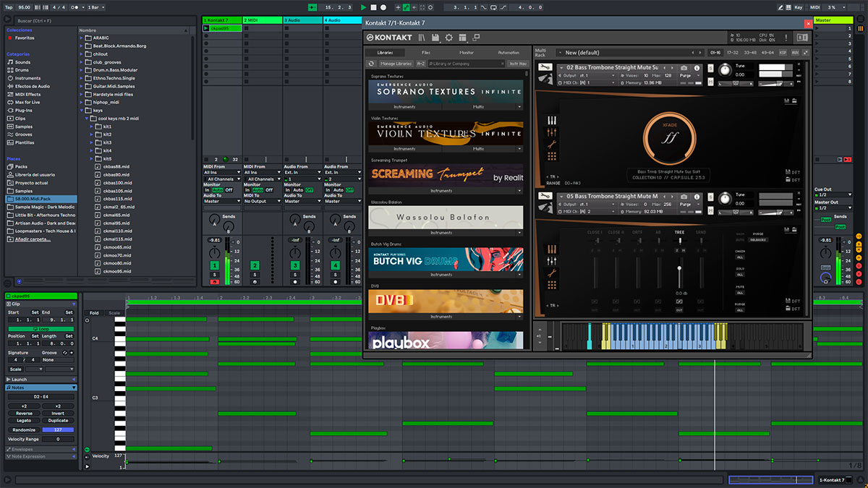The height and width of the screenshot is (488, 868).
Task: Click snapshot camera icon of 02 Bass Trombone
Action: coord(684,67)
